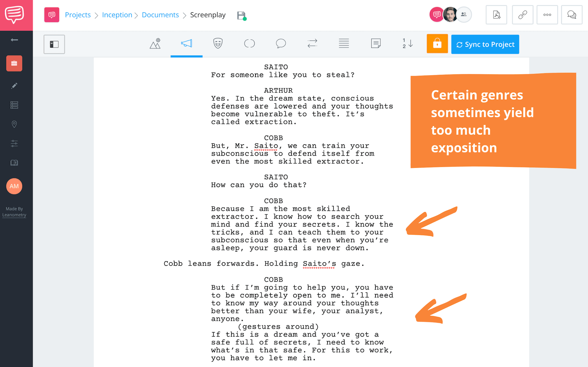588x367 pixels.
Task: Click the share link chain icon
Action: tap(522, 15)
